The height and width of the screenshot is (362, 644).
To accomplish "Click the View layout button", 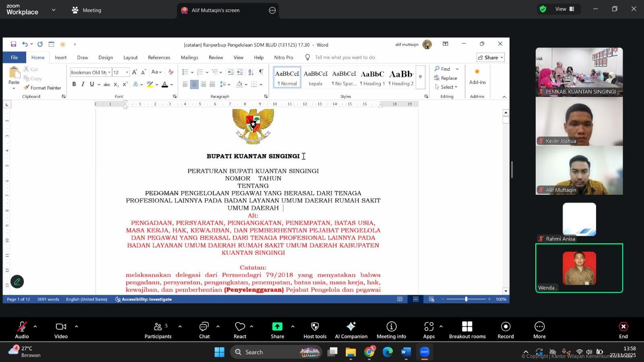I will pos(564,9).
